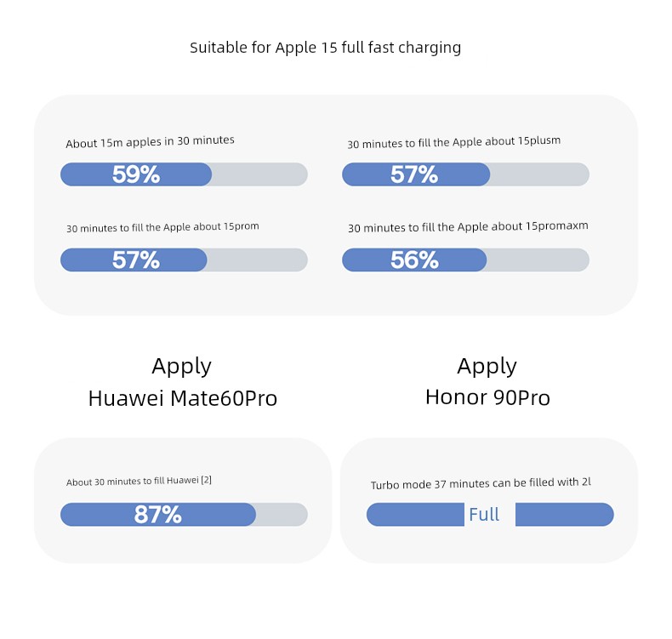Click the 15 Pro 57% progress bar
This screenshot has width=672, height=639.
pos(184,260)
